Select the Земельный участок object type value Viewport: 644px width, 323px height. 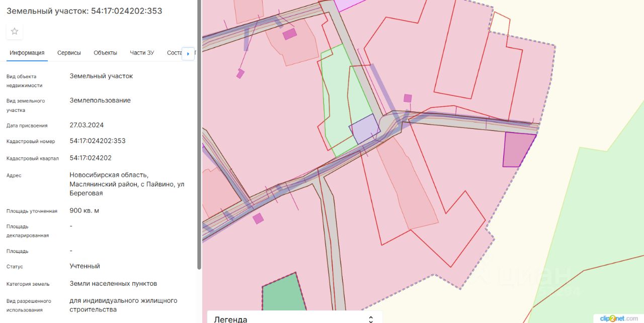coord(101,76)
